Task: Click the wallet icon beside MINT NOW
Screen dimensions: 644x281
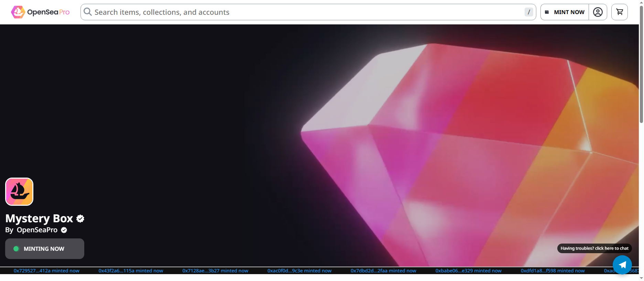Action: (547, 12)
